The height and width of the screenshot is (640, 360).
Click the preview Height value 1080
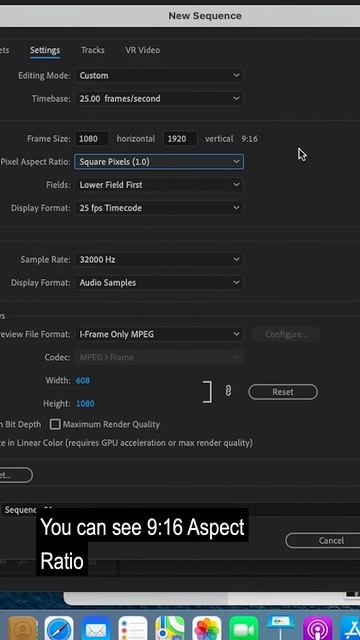click(85, 404)
